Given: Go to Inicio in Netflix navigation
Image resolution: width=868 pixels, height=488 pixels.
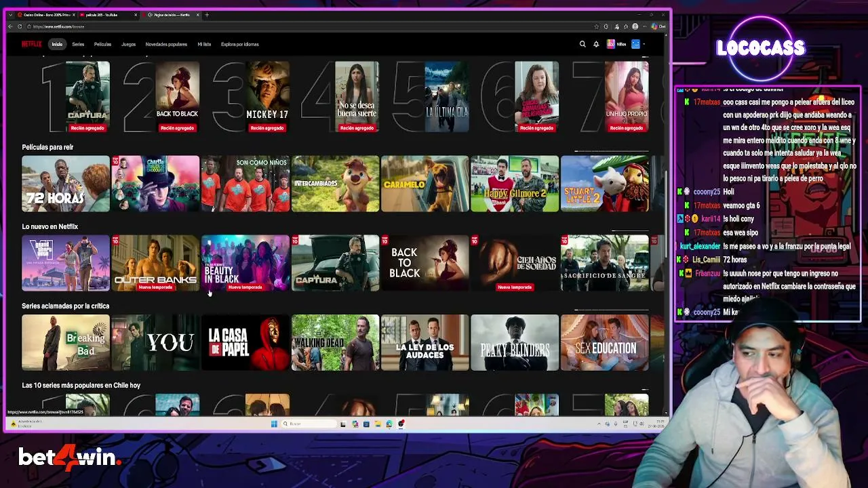Looking at the screenshot, I should pos(57,44).
